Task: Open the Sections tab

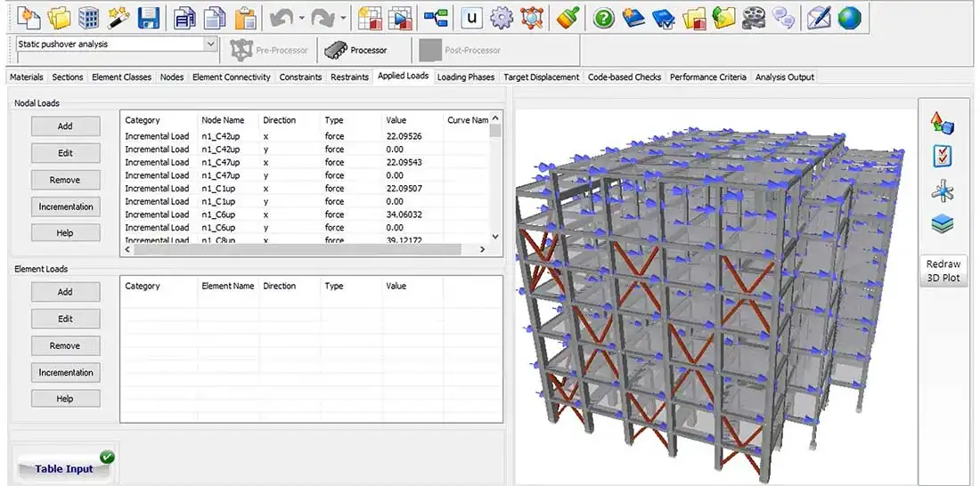Action: pyautogui.click(x=68, y=77)
